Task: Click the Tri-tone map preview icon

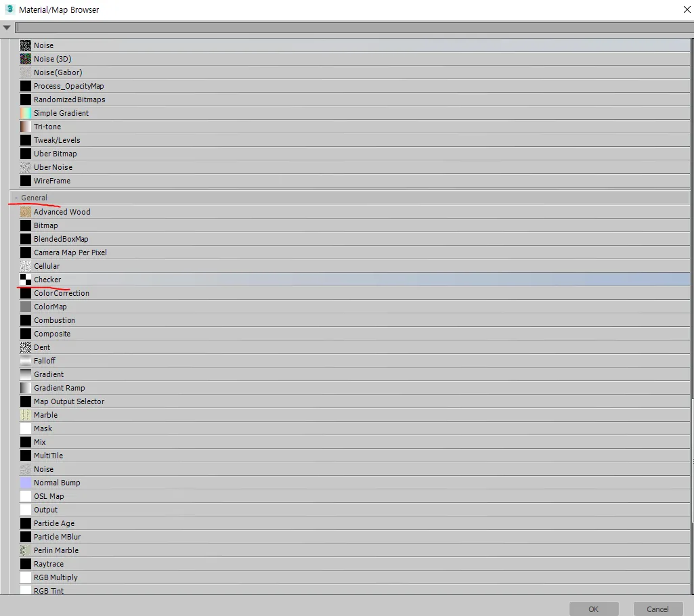Action: [x=26, y=127]
